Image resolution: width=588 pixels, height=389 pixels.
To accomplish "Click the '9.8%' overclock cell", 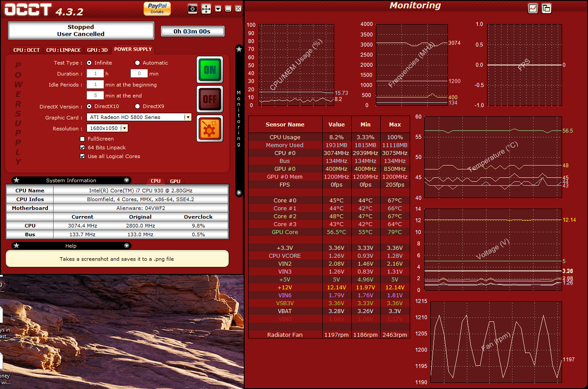I will pos(198,226).
